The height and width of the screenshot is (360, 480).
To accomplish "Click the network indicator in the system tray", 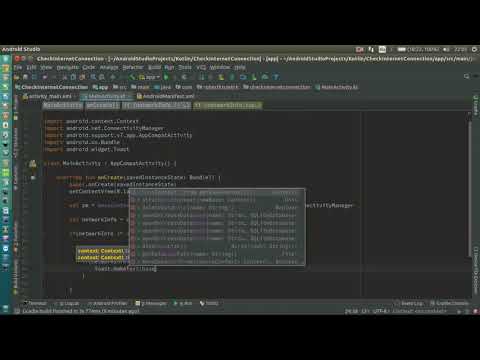I will tap(371, 49).
